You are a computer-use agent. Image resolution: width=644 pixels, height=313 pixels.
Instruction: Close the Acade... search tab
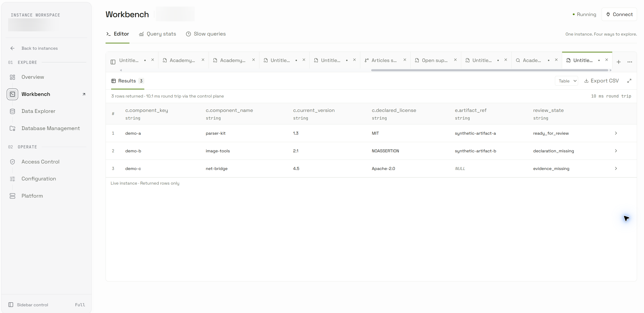[x=556, y=60]
